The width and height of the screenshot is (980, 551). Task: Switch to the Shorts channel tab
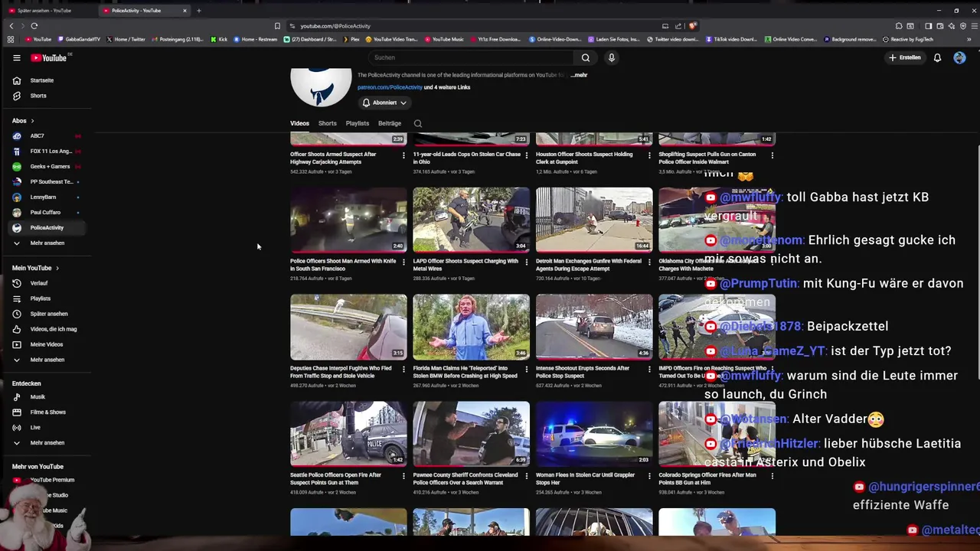(x=327, y=123)
